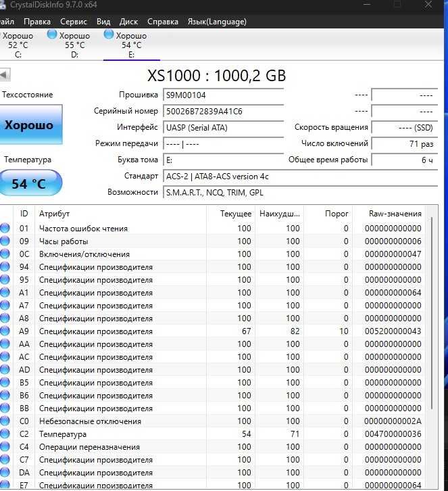
Task: Switch to disk D: at 55 °C
Action: [x=74, y=45]
